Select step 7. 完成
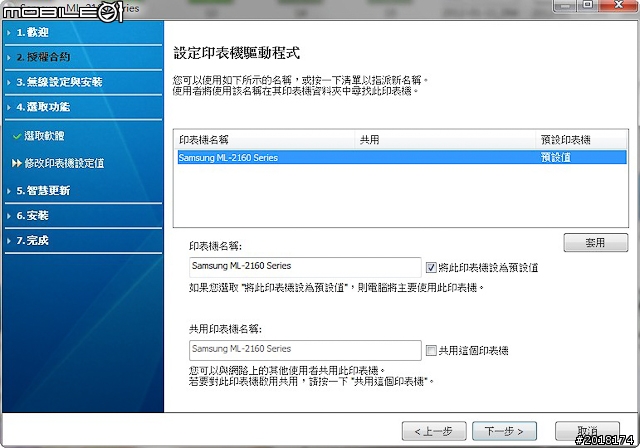The height and width of the screenshot is (448, 640). pos(33,240)
